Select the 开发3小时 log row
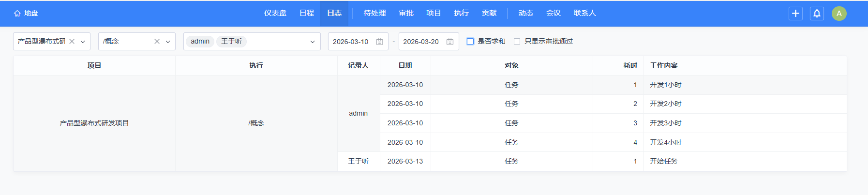The width and height of the screenshot is (868, 195). [x=665, y=123]
